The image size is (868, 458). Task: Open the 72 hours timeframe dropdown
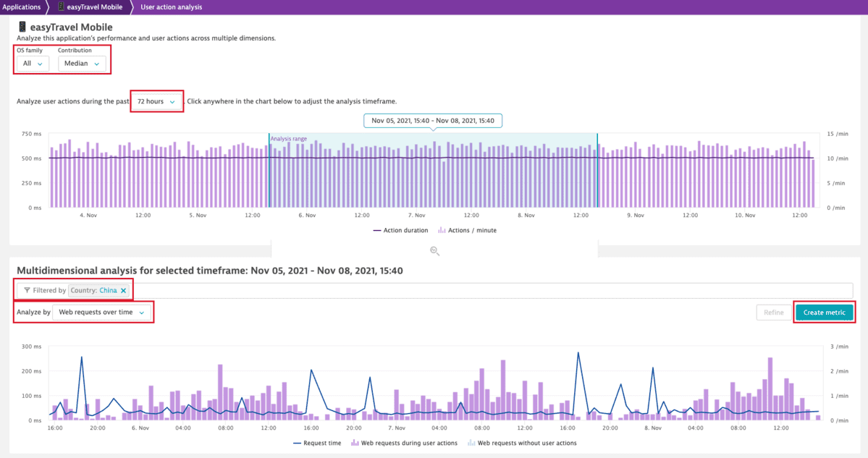(x=156, y=101)
